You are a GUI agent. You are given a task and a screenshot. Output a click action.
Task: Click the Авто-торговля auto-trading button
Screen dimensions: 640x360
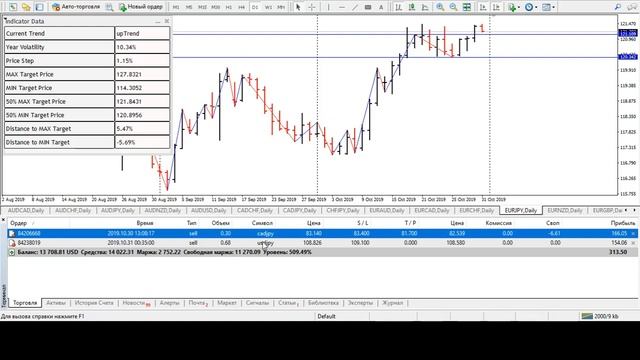pyautogui.click(x=76, y=7)
